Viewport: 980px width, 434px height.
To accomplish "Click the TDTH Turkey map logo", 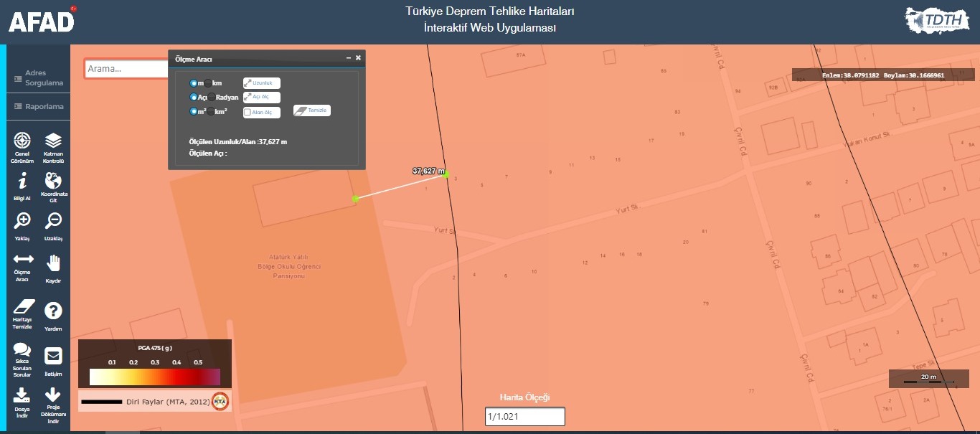I will pos(938,22).
